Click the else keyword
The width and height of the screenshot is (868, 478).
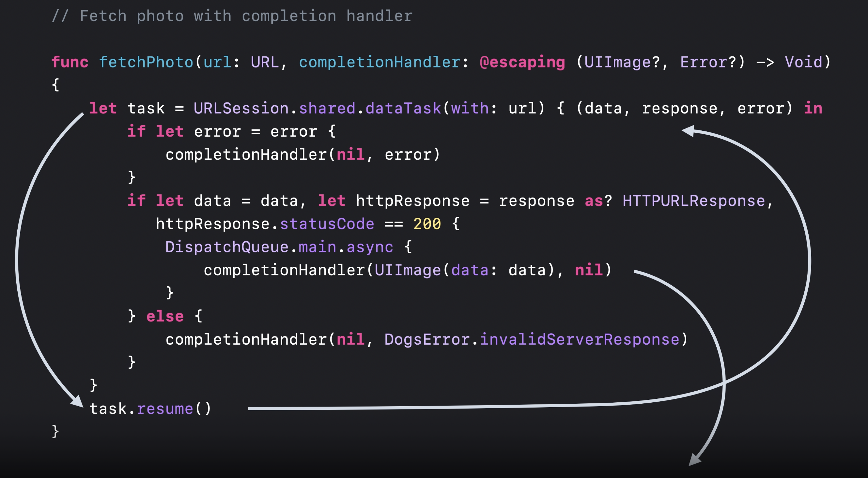click(x=165, y=316)
